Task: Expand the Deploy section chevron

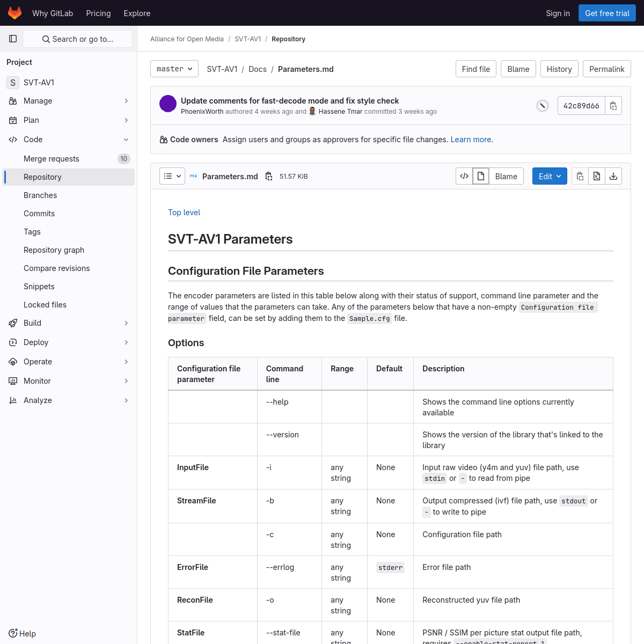Action: tap(126, 342)
